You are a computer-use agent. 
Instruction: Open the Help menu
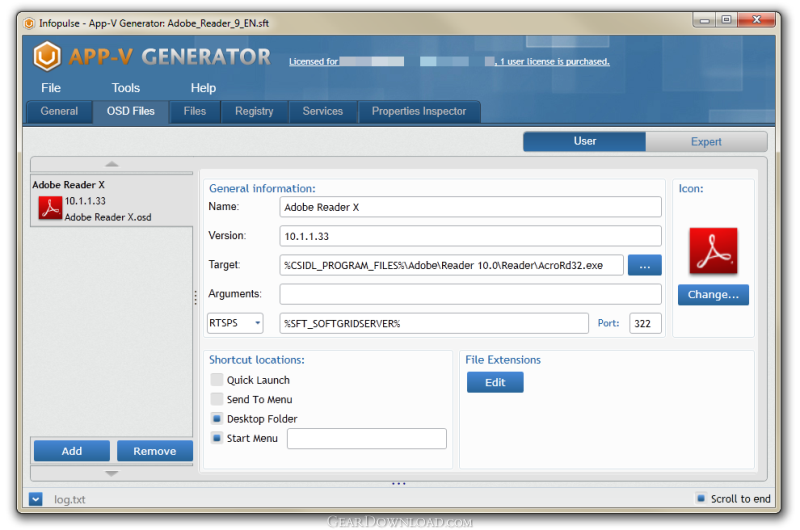click(x=203, y=88)
